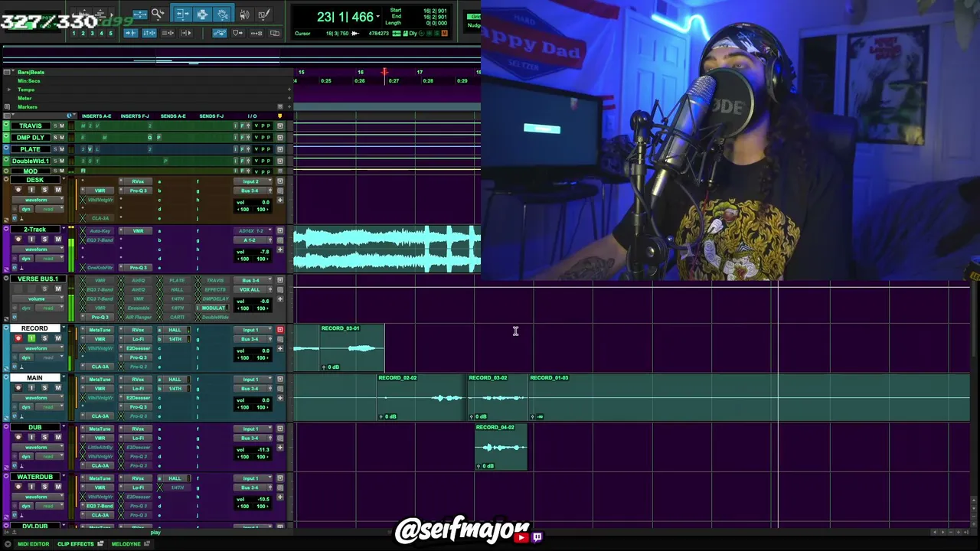This screenshot has width=980, height=551.
Task: Click the DUB track volume value -11.3
Action: [263, 449]
